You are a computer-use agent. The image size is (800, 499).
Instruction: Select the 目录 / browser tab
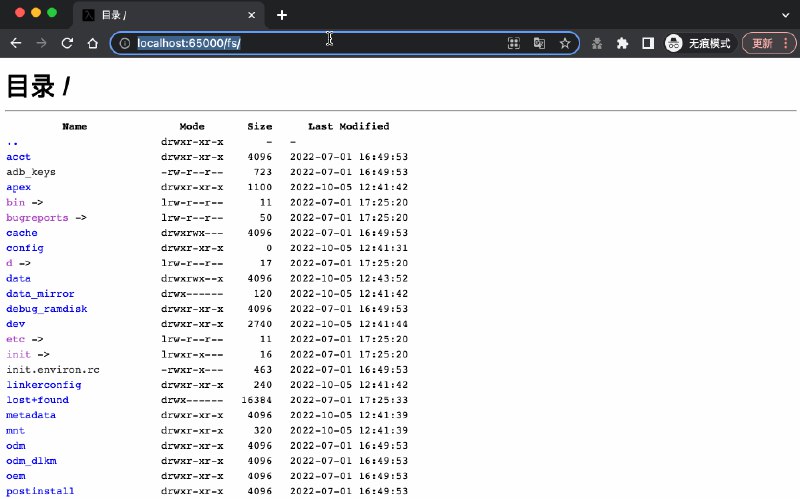(168, 15)
